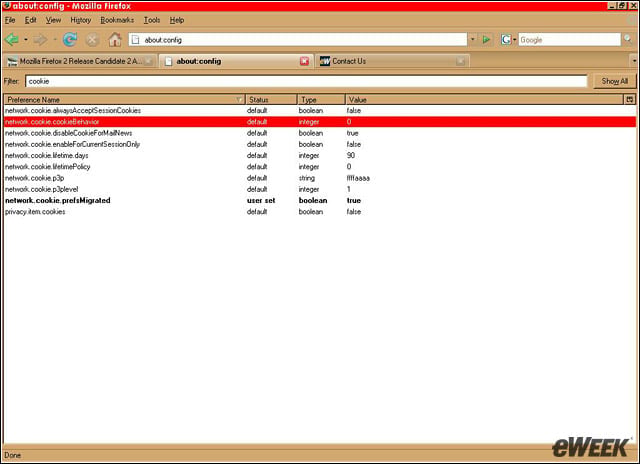Click the Stop loading icon

[x=92, y=40]
